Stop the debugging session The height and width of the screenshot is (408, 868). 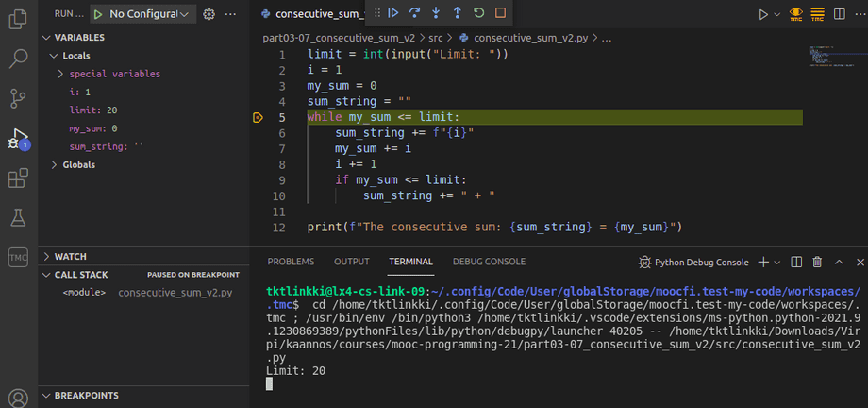click(500, 13)
